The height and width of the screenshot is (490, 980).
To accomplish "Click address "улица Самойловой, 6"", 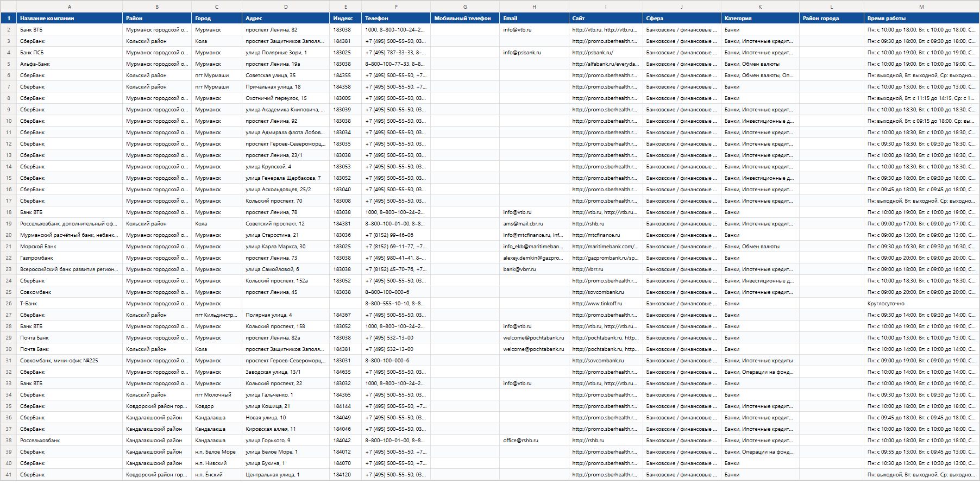I will (x=286, y=269).
